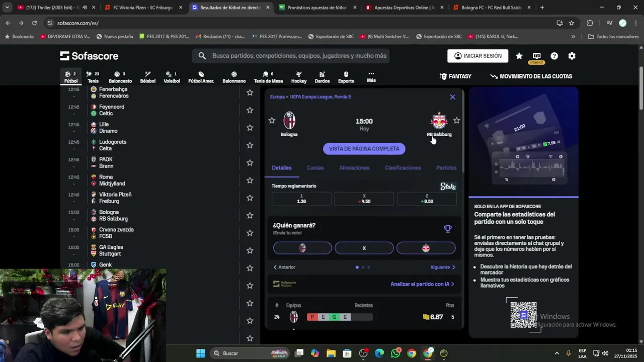The height and width of the screenshot is (362, 644).
Task: Expand the Más sports menu
Action: point(371,76)
